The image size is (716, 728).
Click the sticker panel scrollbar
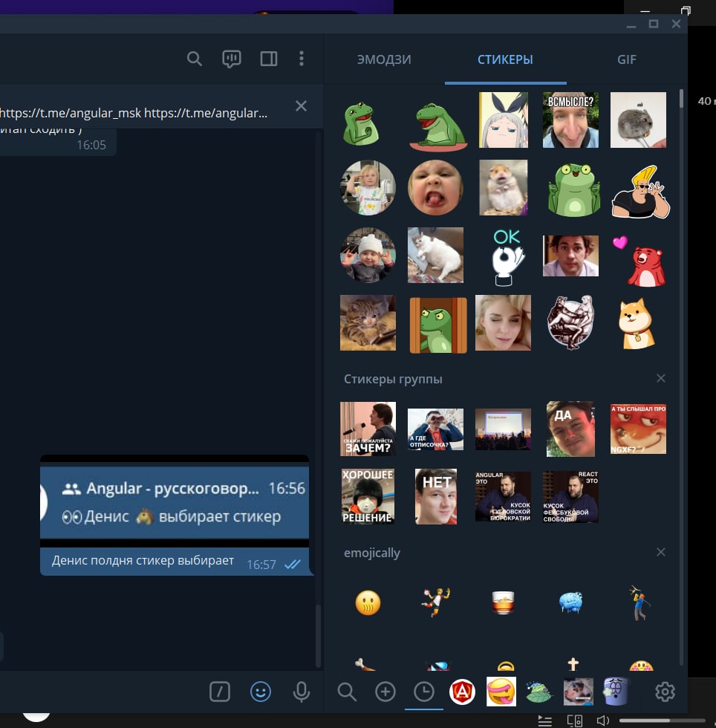(681, 99)
